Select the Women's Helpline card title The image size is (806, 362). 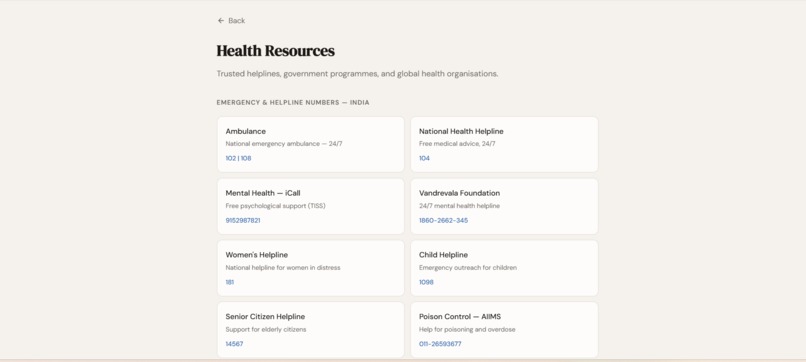coord(257,255)
